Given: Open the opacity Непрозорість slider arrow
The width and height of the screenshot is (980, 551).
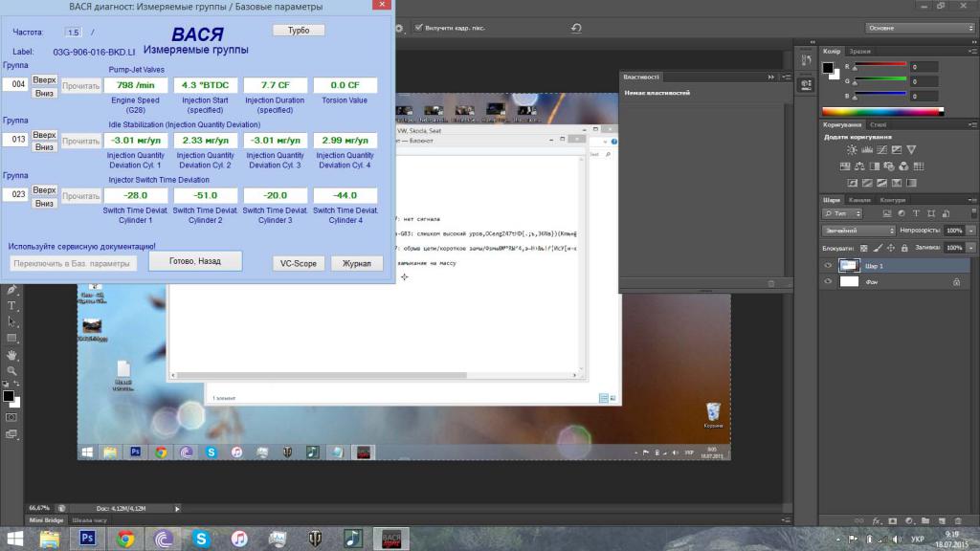Looking at the screenshot, I should [971, 231].
